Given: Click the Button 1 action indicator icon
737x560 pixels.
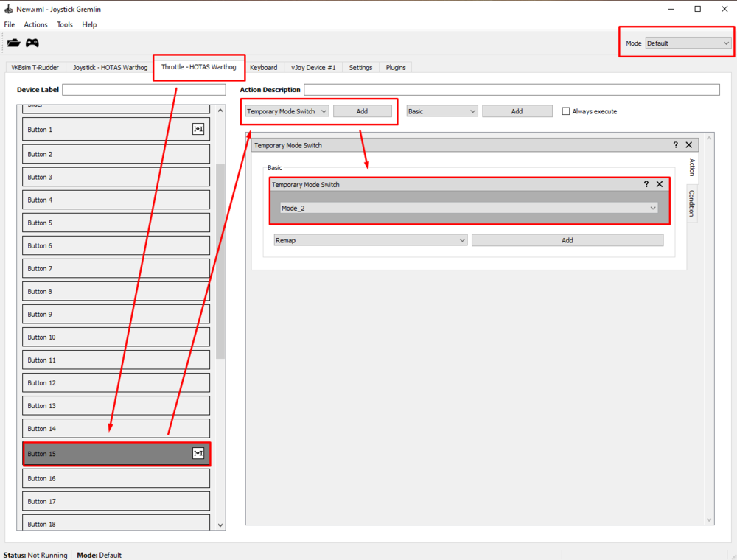Looking at the screenshot, I should tap(198, 129).
